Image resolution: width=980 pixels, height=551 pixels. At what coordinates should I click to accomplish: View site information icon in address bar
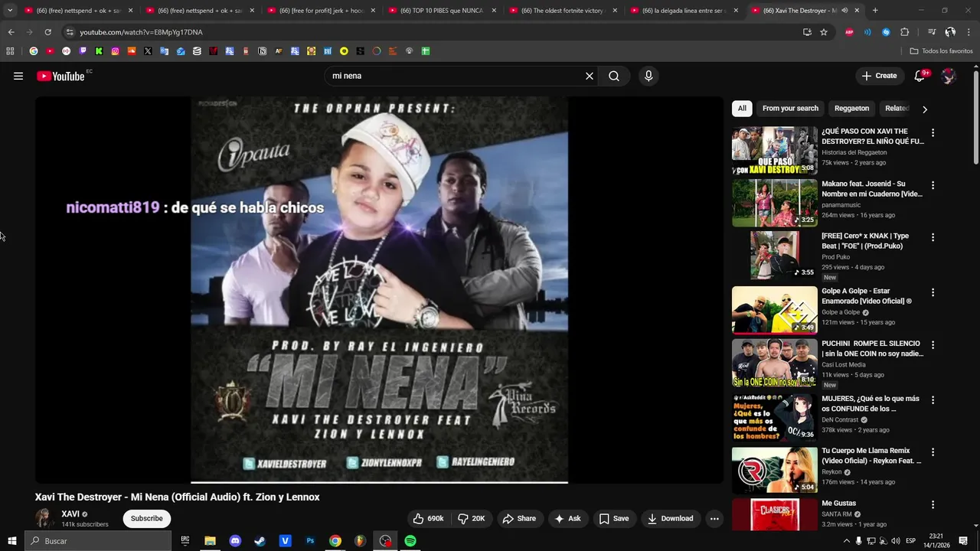click(x=70, y=32)
